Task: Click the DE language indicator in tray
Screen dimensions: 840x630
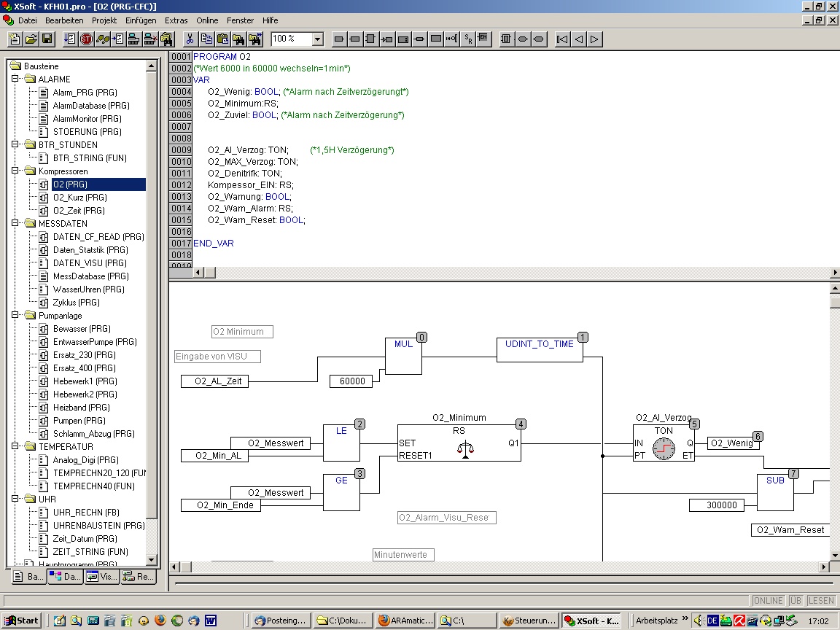Action: click(x=712, y=621)
